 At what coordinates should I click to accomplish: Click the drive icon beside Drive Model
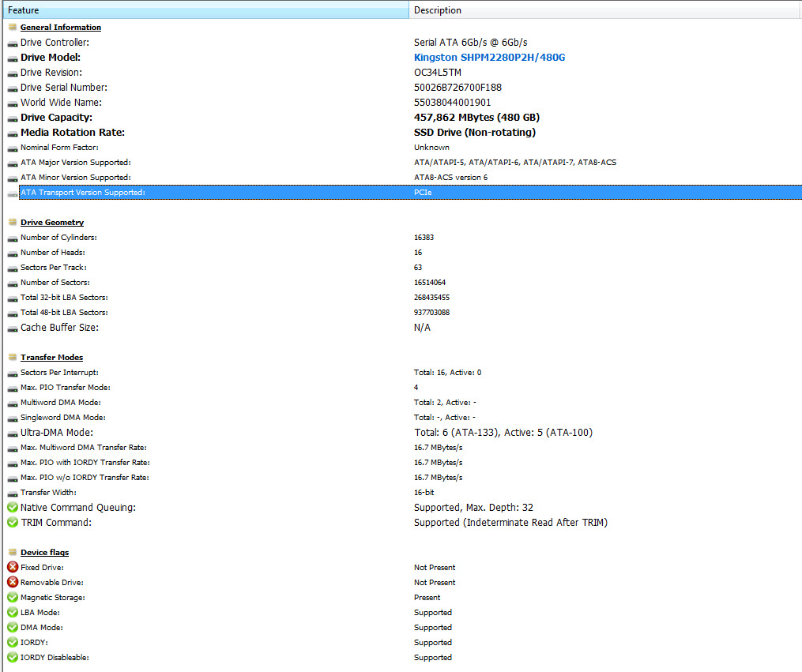(13, 58)
